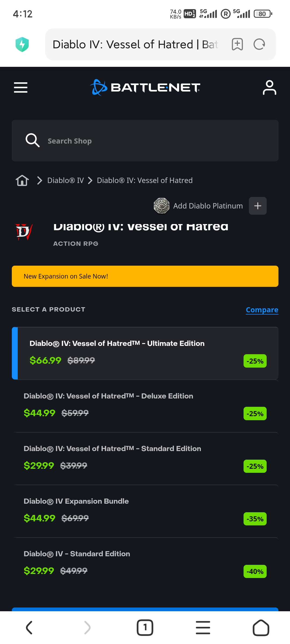This screenshot has width=290, height=644.
Task: Select the Deluxe Edition product option
Action: (x=145, y=406)
